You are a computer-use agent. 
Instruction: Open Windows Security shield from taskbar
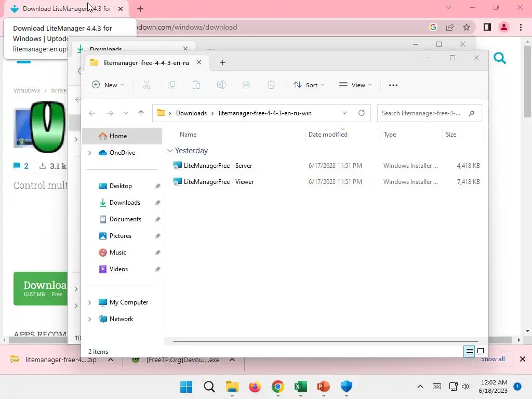(347, 387)
